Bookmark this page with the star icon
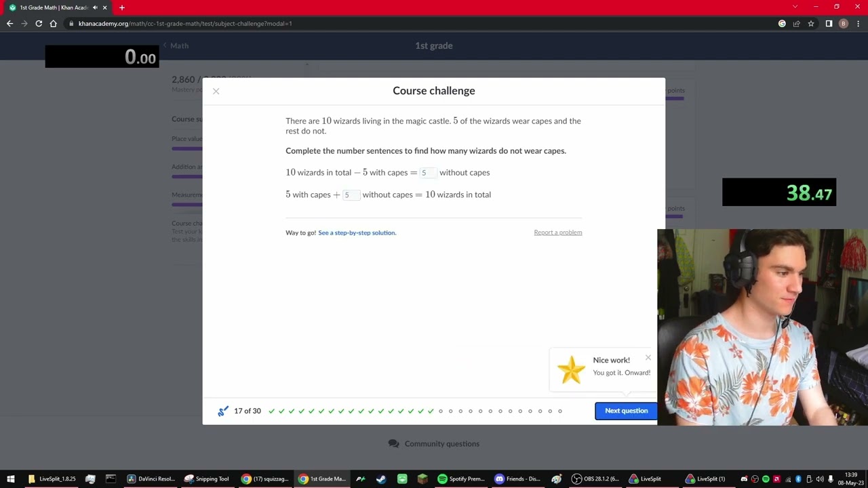Image resolution: width=868 pixels, height=488 pixels. click(x=811, y=24)
